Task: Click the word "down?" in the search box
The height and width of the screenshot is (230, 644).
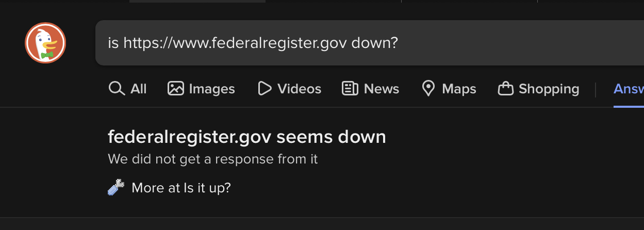Action: pyautogui.click(x=375, y=43)
